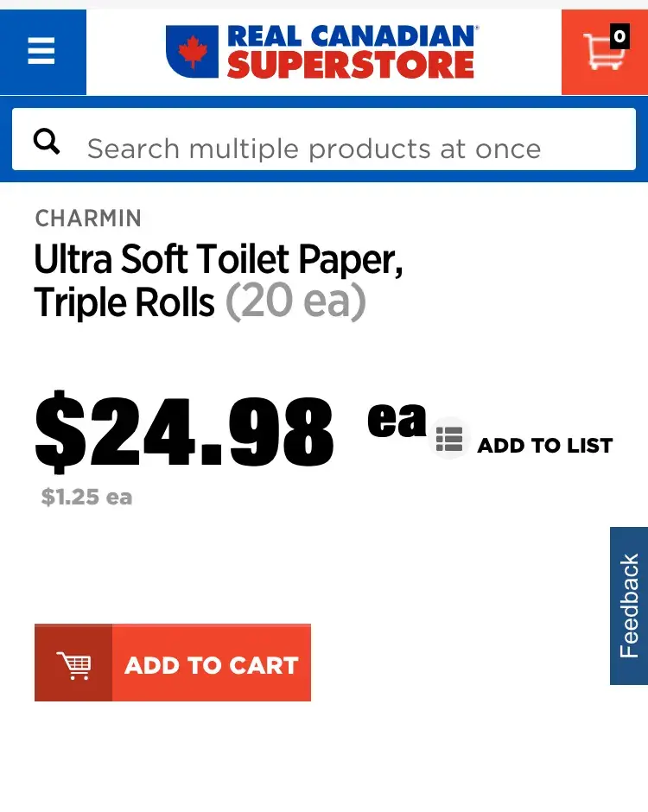Click the $1.25 ea unit price
Viewport: 648px width, 812px height.
[x=87, y=497]
